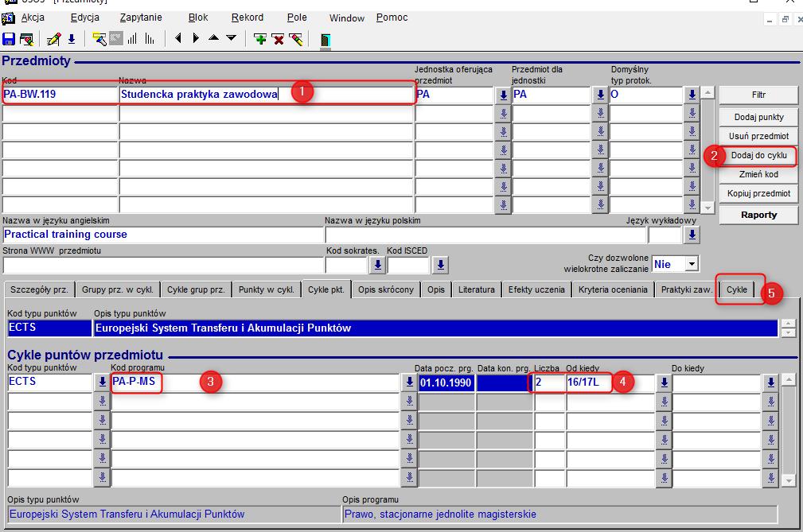The image size is (803, 532).
Task: Open the Język wykładowy value list
Action: (x=692, y=235)
